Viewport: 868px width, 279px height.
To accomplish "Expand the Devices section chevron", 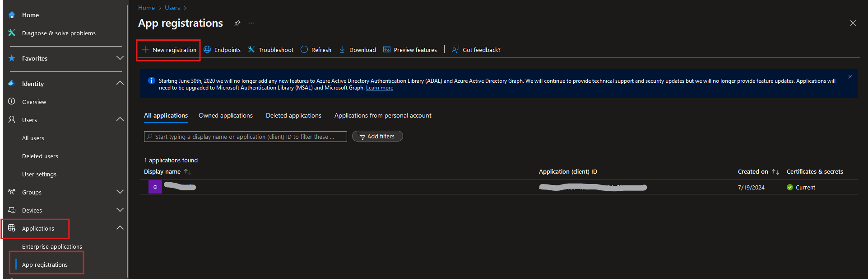I will 120,210.
